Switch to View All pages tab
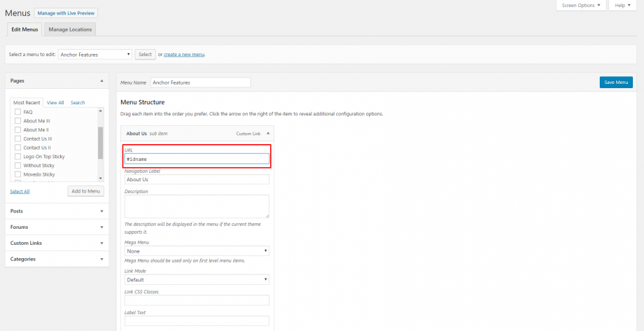The image size is (644, 331). (x=55, y=103)
